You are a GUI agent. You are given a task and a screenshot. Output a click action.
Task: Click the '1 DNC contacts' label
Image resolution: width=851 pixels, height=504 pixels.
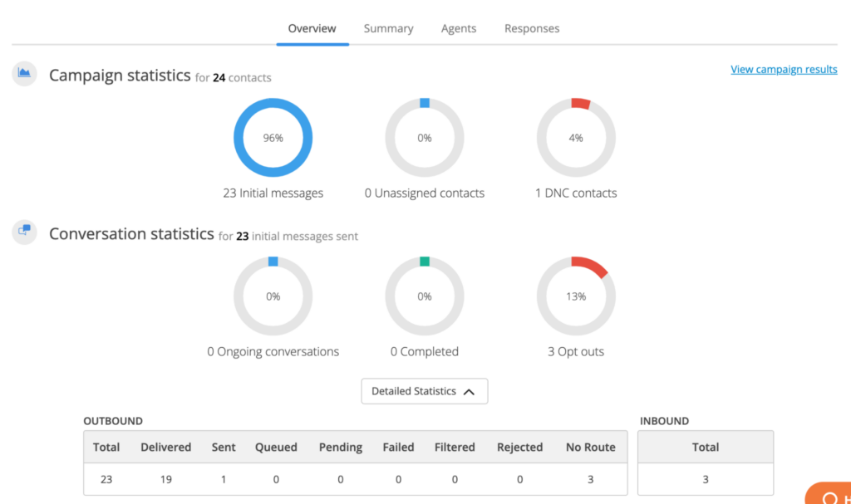[x=576, y=193]
